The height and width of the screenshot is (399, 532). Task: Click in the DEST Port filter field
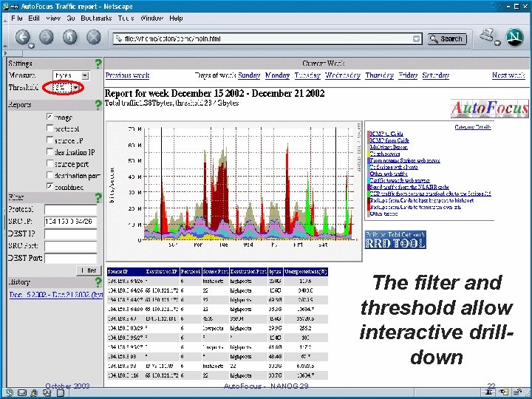click(71, 258)
